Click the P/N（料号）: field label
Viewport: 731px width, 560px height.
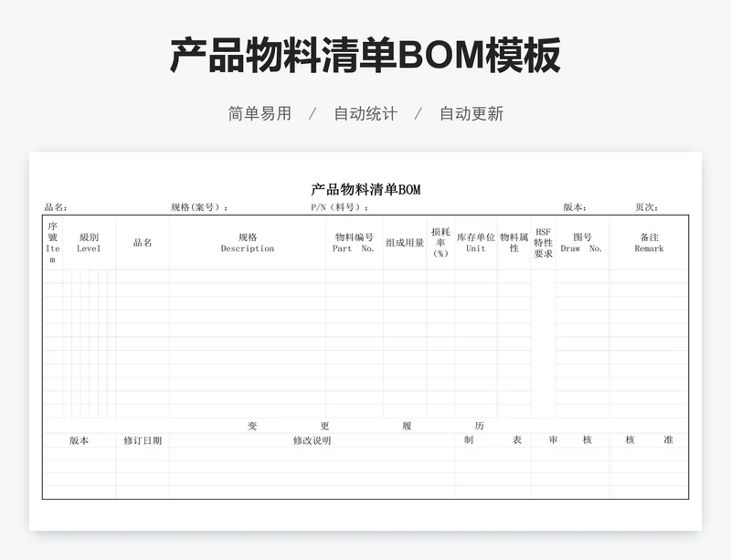pos(340,207)
